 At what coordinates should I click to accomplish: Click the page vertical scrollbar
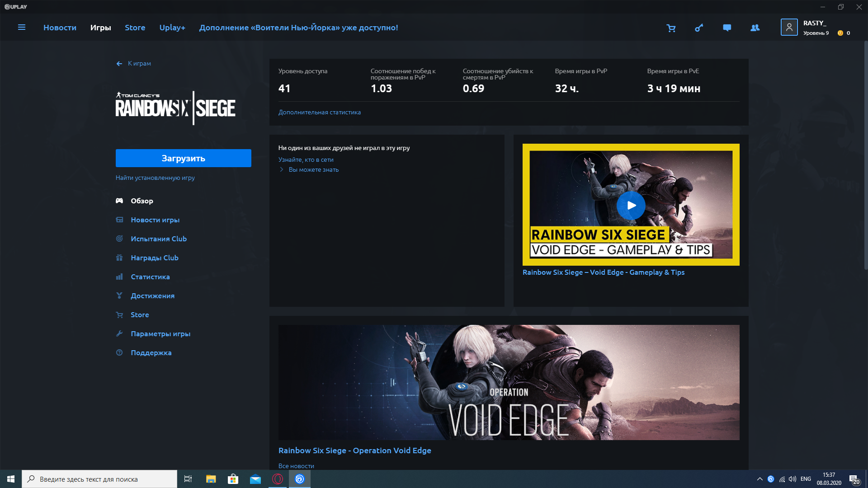[x=866, y=156]
